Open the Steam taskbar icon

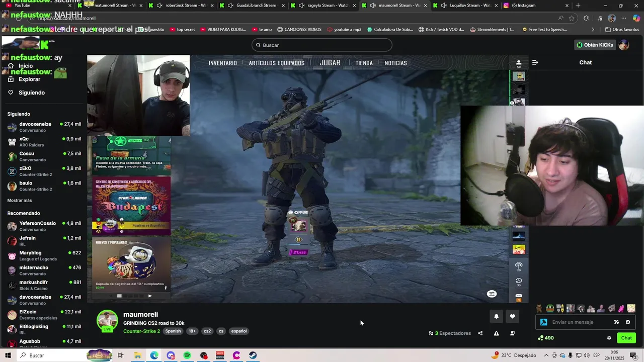click(x=253, y=355)
